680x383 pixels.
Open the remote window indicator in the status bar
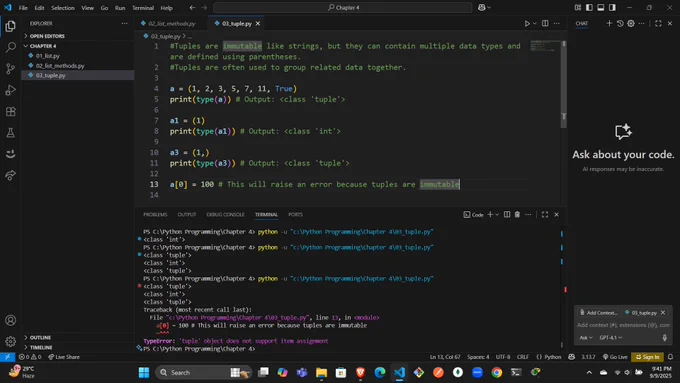pyautogui.click(x=7, y=357)
